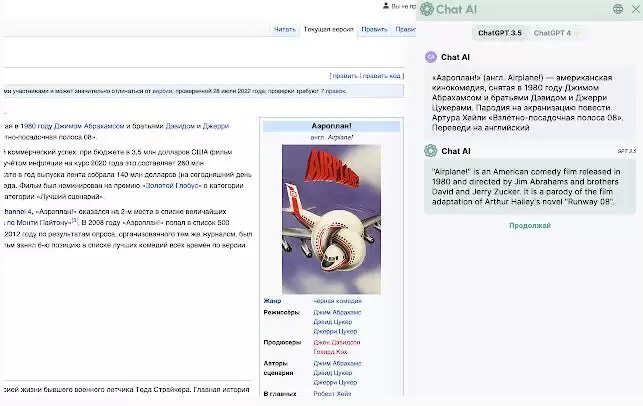Click the user profile icon at page top
The height and width of the screenshot is (406, 643).
[x=385, y=6]
